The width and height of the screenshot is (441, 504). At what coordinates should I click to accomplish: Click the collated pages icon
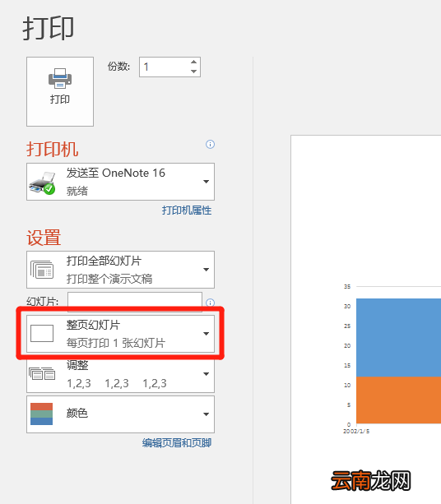[42, 373]
